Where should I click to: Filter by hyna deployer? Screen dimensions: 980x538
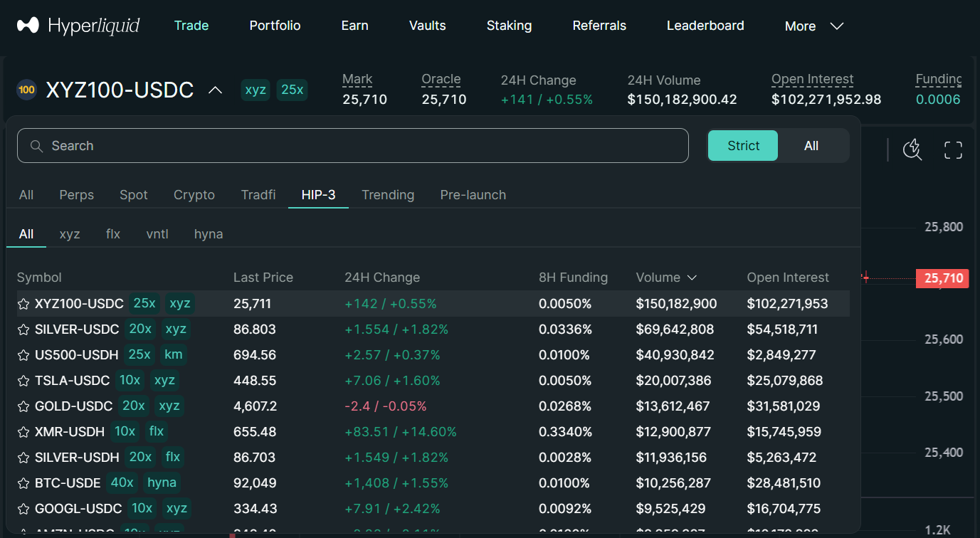tap(209, 234)
